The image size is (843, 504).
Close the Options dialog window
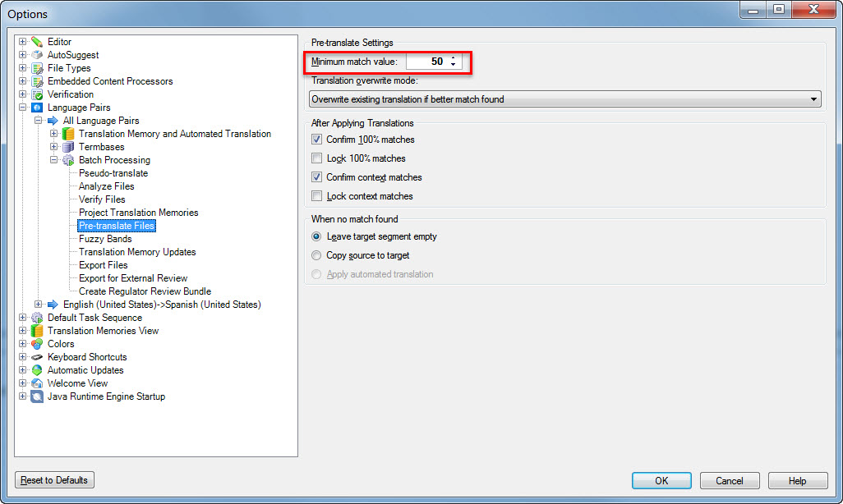813,9
